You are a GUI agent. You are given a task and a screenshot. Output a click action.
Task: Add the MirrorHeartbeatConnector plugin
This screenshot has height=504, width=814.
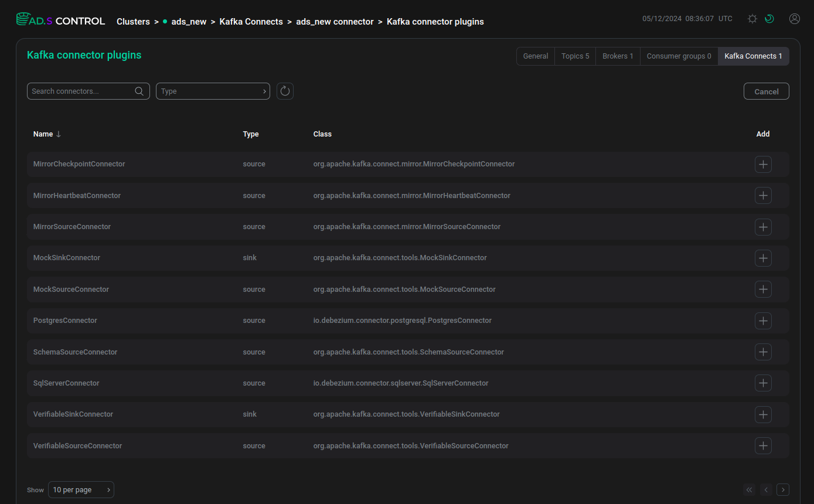(x=763, y=196)
